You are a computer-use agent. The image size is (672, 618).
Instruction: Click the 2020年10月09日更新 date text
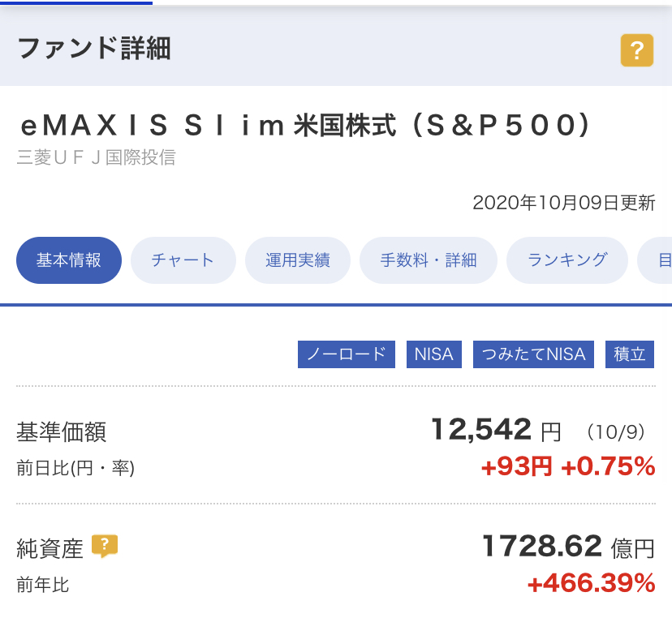coord(563,203)
